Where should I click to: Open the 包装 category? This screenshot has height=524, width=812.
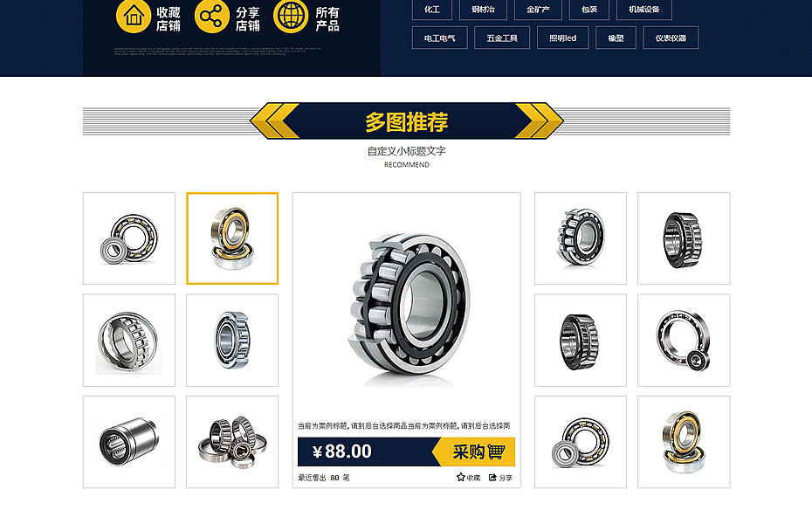tap(589, 10)
